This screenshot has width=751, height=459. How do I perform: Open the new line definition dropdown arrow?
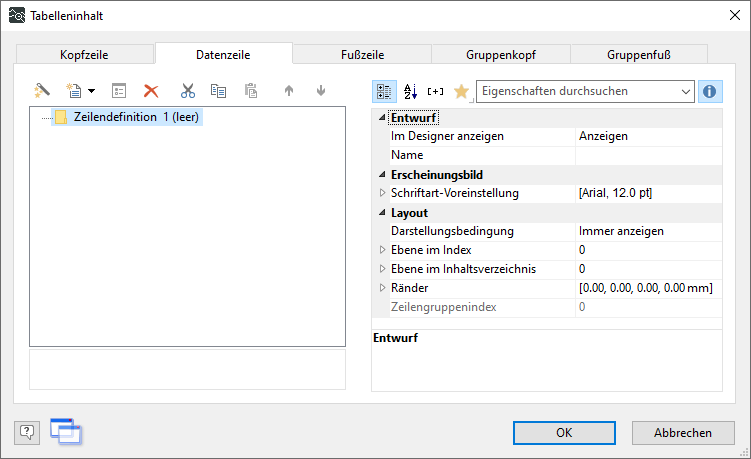click(x=91, y=91)
